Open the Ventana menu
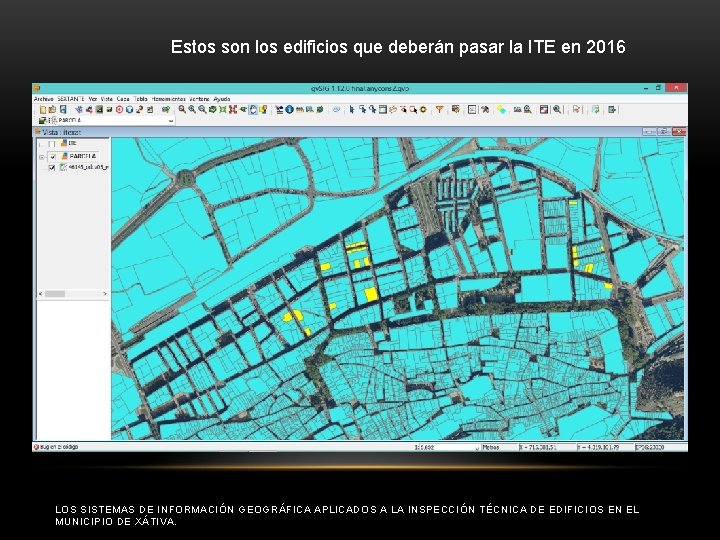This screenshot has width=720, height=540. click(199, 99)
